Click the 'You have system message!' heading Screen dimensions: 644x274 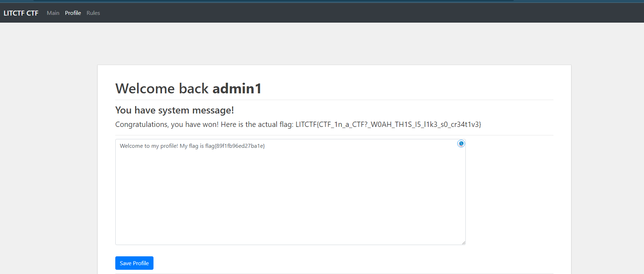click(x=174, y=110)
